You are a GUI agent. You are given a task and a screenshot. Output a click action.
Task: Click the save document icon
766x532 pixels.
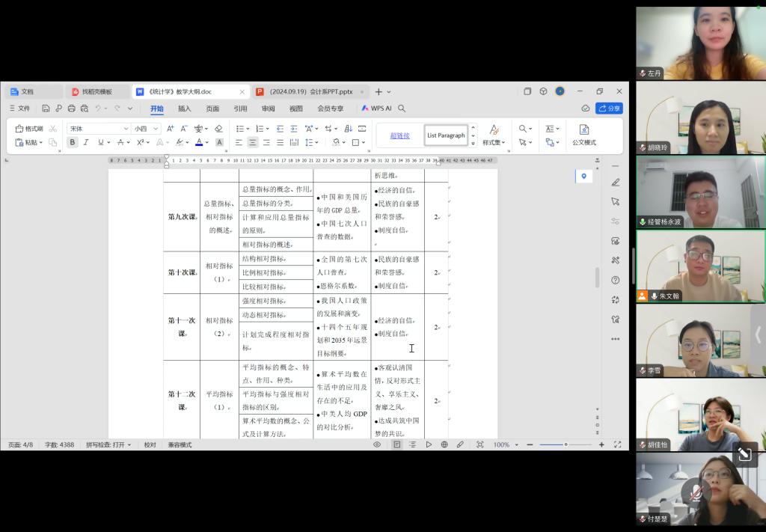46,108
